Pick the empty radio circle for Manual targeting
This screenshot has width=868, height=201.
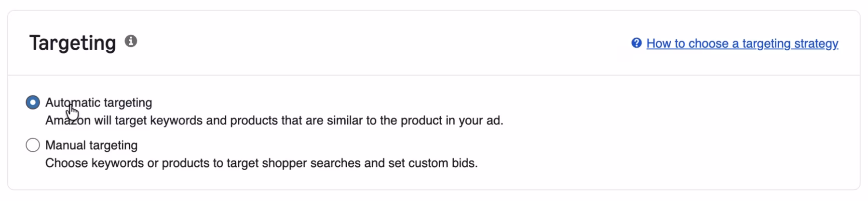point(33,145)
